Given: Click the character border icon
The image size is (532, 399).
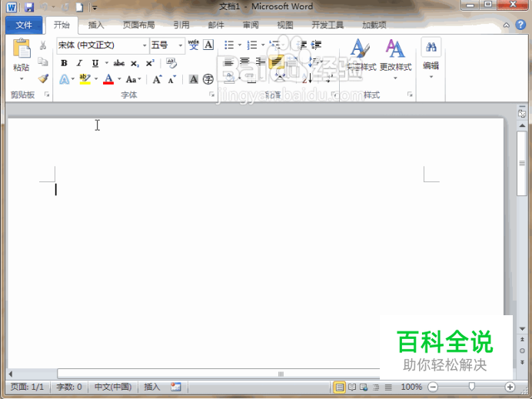Looking at the screenshot, I should click(208, 45).
